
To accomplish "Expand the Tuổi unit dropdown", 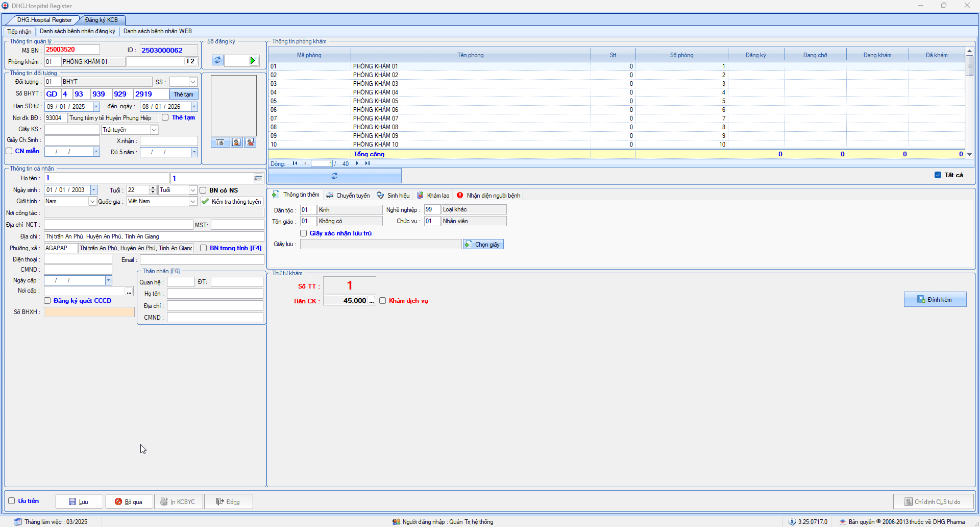I will coord(193,190).
